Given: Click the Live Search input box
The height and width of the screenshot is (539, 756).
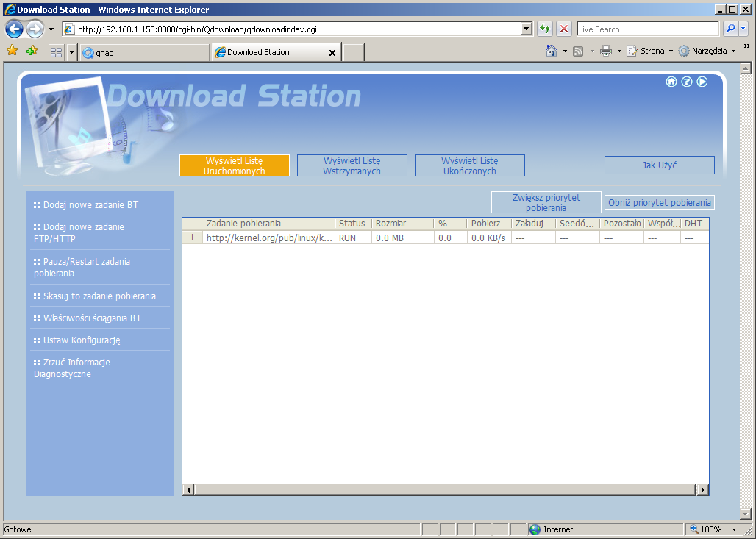Looking at the screenshot, I should (x=648, y=29).
